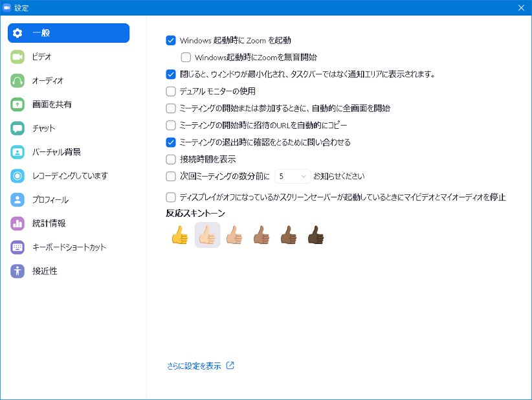Screen dimensions: 532x400
Task: Open 接近性 settings tab
Action: point(69,271)
